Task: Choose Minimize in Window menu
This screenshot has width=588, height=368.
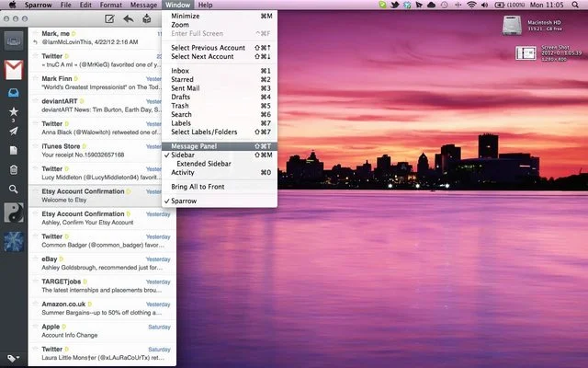Action: [x=220, y=16]
